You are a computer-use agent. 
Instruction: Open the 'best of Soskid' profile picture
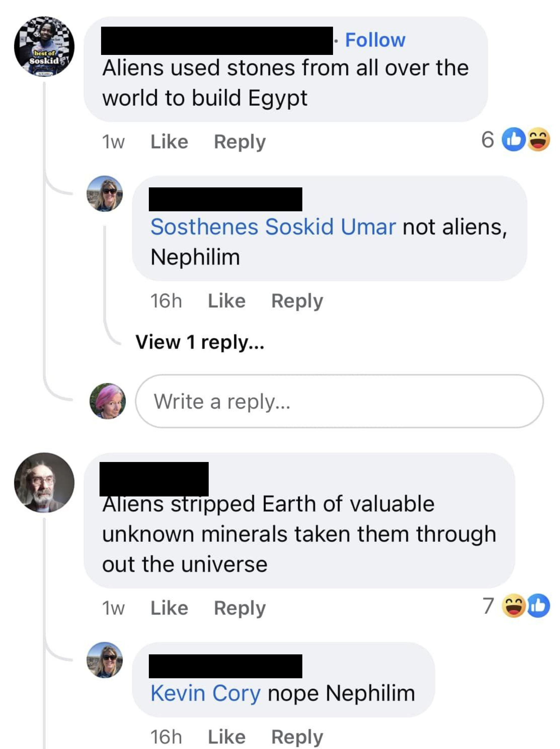(x=44, y=47)
